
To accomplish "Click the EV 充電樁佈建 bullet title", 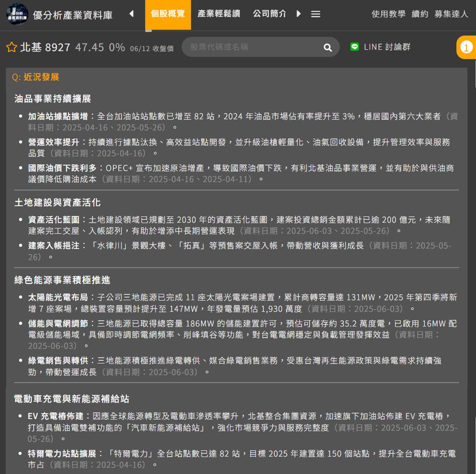I will (56, 416).
